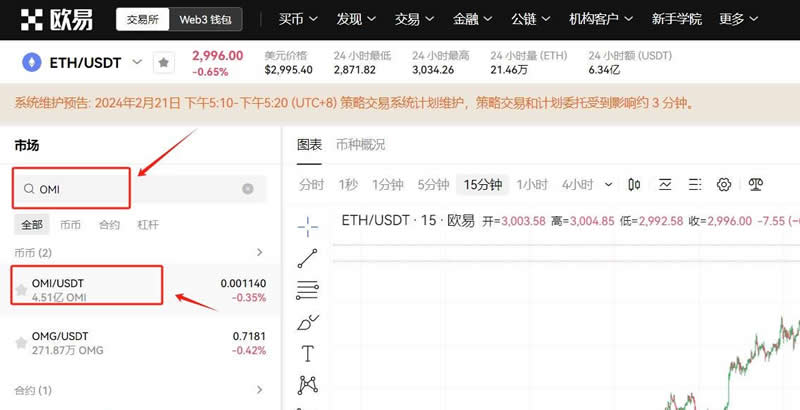Viewport: 800px width, 410px height.
Task: Toggle favorite star for OMG/USDT
Action: pyautogui.click(x=21, y=343)
